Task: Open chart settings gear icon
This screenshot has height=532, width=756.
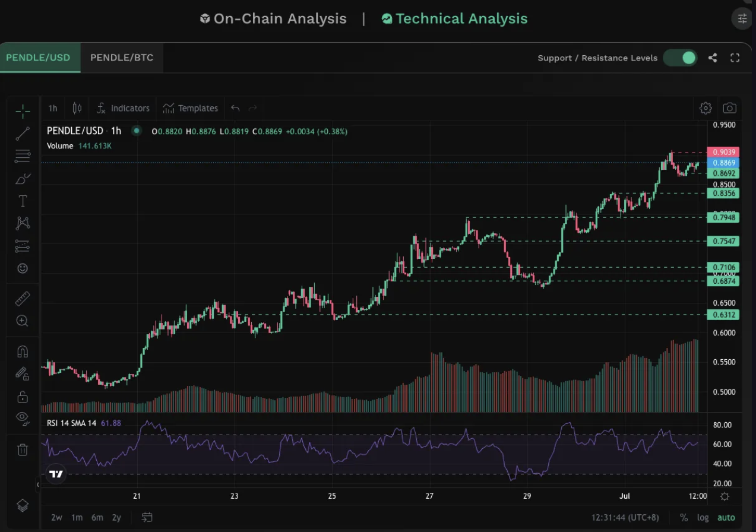Action: pyautogui.click(x=706, y=108)
